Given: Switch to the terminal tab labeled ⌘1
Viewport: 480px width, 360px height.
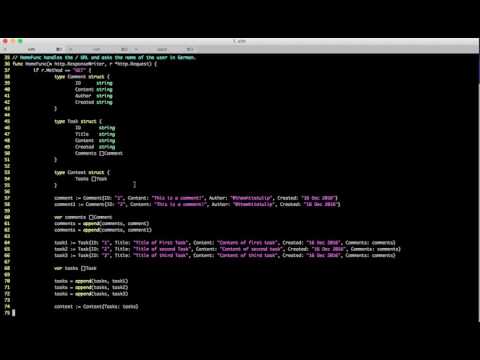Looking at the screenshot, I should [x=33, y=49].
